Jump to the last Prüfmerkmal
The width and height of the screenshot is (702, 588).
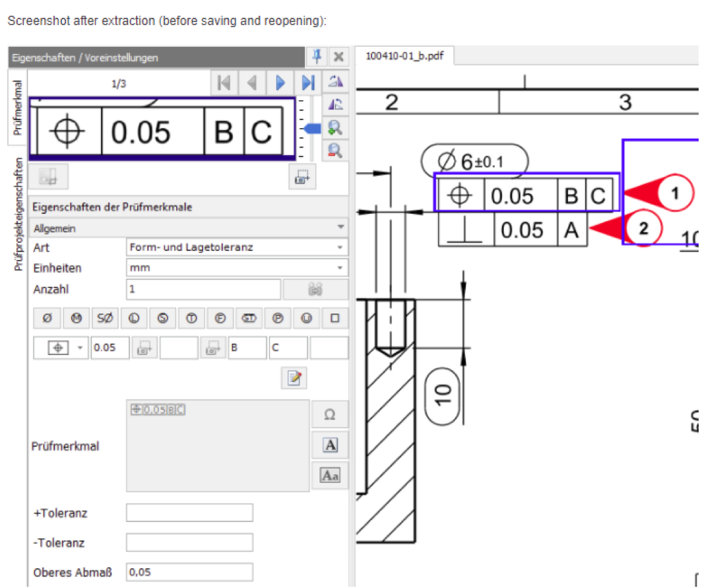pyautogui.click(x=307, y=83)
